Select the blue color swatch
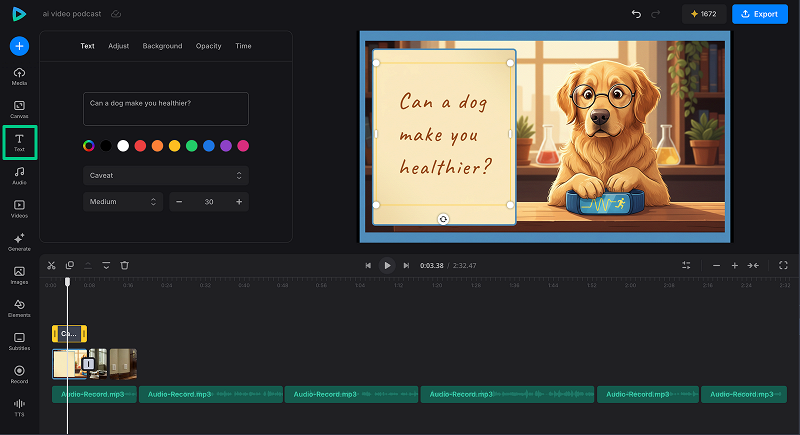This screenshot has width=800, height=435. click(x=209, y=146)
